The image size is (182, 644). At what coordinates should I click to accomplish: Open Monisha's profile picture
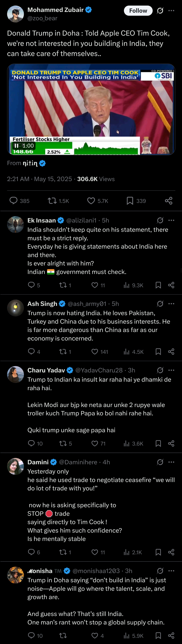[x=15, y=575]
